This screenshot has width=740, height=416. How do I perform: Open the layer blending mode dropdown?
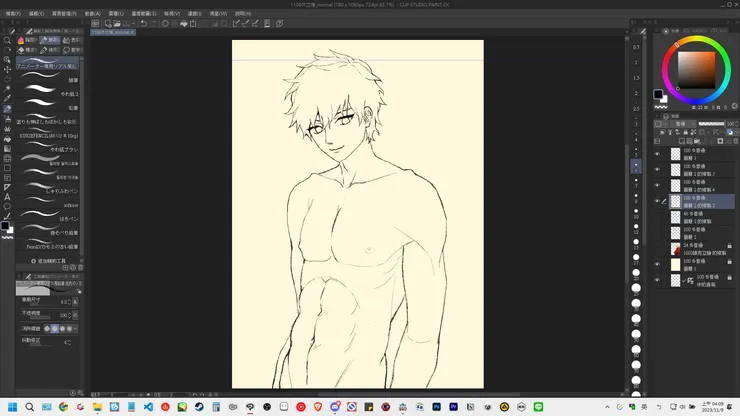683,124
